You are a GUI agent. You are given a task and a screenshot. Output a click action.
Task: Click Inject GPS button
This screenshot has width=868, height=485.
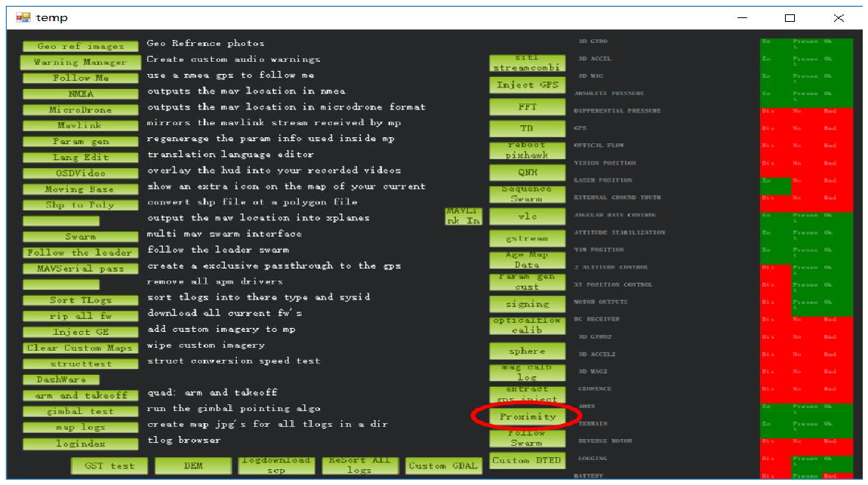527,84
